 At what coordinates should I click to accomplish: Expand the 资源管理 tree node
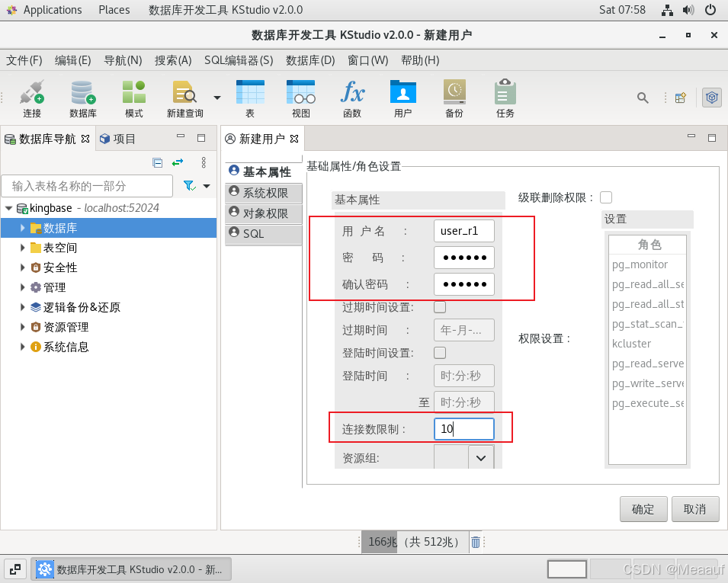coord(22,327)
